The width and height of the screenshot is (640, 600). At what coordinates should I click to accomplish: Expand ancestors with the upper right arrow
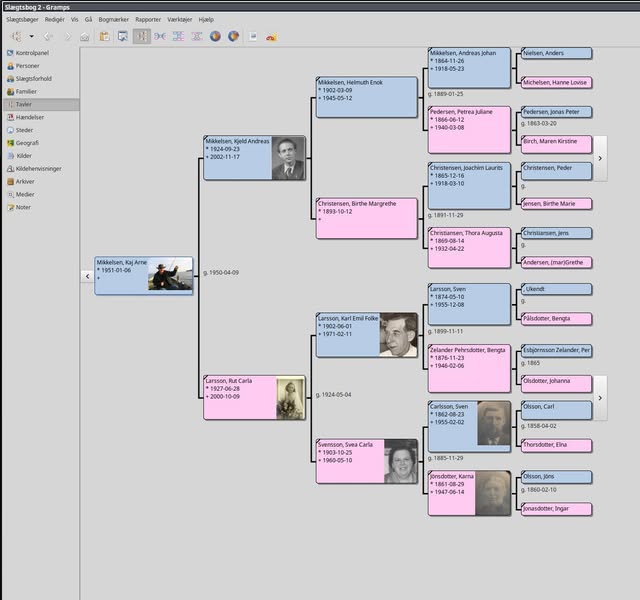click(600, 158)
